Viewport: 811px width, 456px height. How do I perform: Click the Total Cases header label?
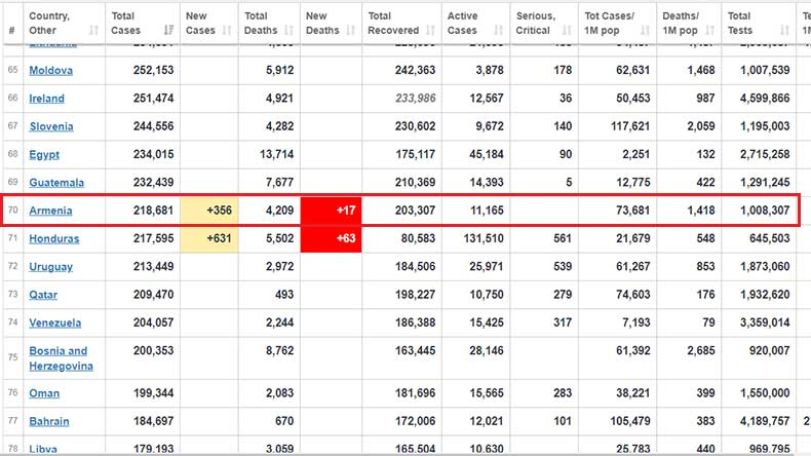click(126, 23)
